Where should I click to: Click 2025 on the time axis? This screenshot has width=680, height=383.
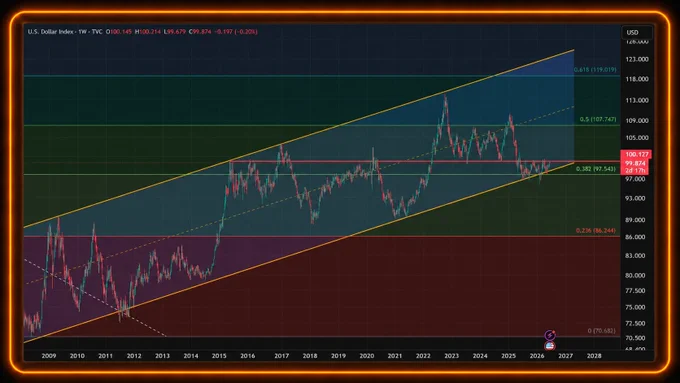tap(509, 356)
